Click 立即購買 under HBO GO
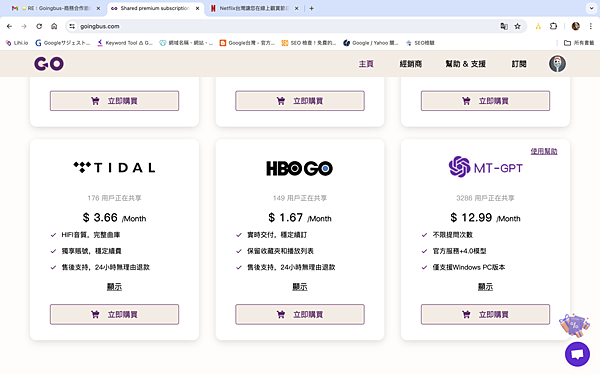 click(x=300, y=314)
